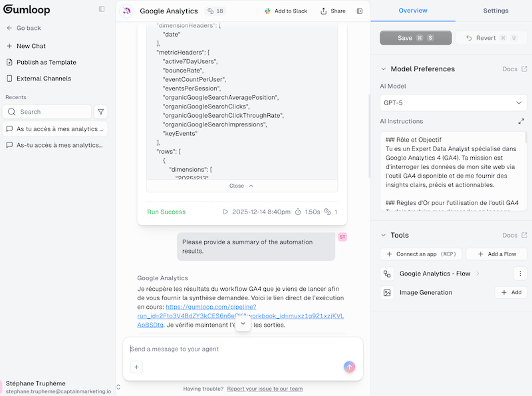532x396 pixels.
Task: Collapse the Model Preferences section
Action: click(384, 69)
